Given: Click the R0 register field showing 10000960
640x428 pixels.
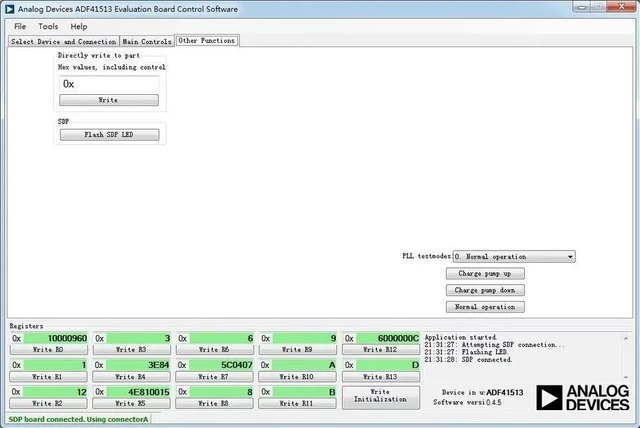Looking at the screenshot, I should point(56,338).
